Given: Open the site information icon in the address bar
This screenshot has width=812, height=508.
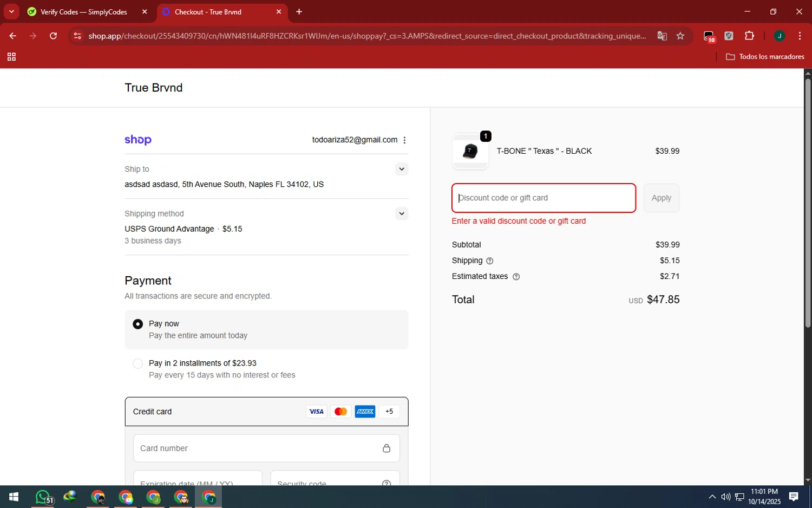Looking at the screenshot, I should tap(77, 36).
